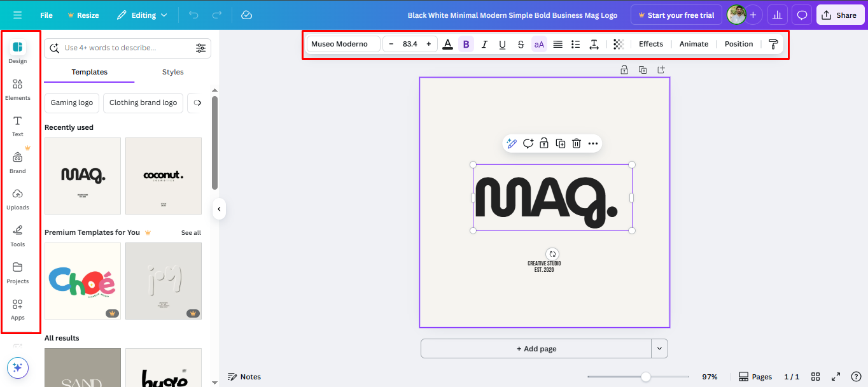Image resolution: width=868 pixels, height=387 pixels.
Task: Toggle bold formatting for the MAG text
Action: [466, 44]
